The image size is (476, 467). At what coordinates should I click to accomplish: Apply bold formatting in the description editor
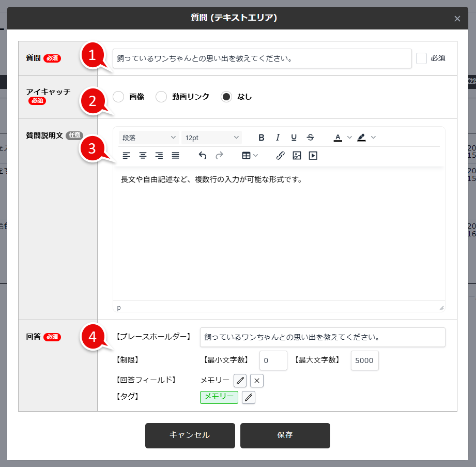(262, 137)
